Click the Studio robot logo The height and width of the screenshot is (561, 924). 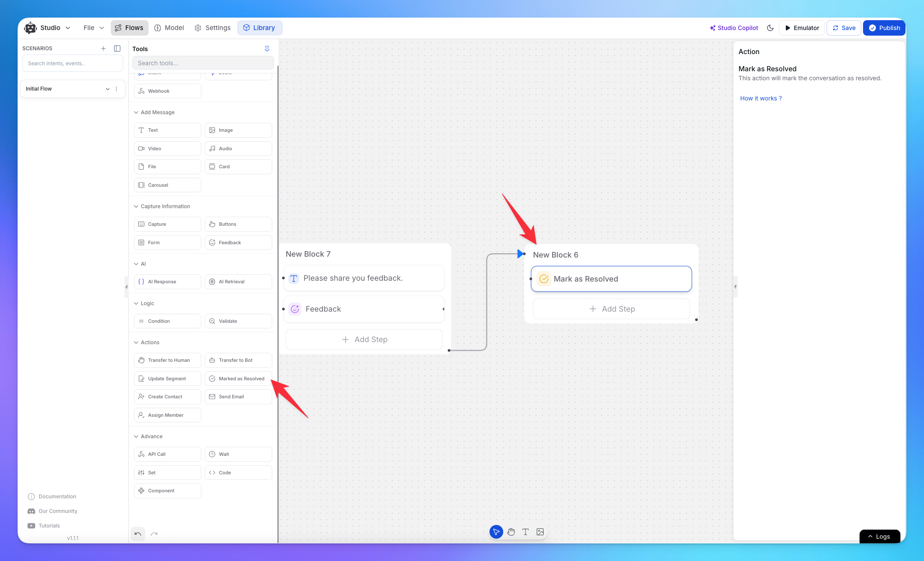(x=30, y=28)
